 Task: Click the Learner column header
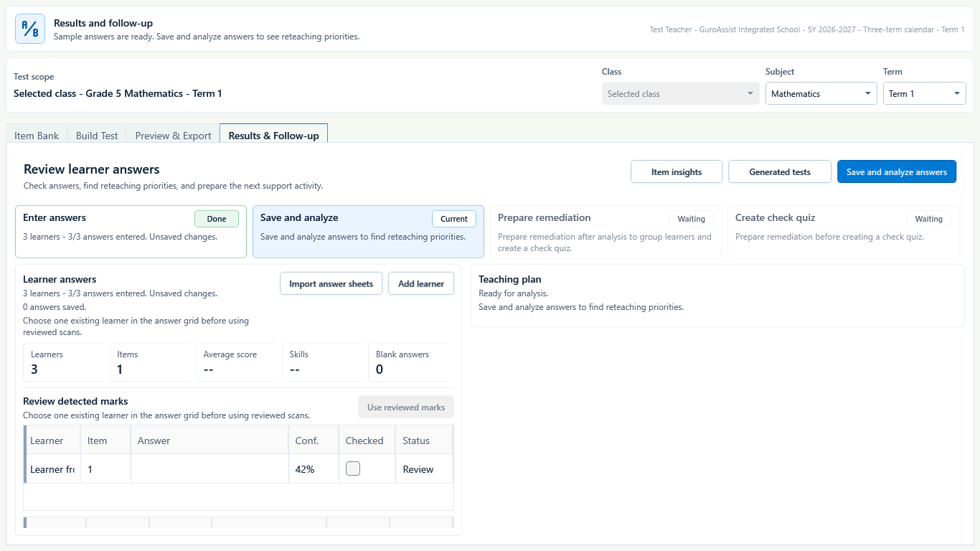(x=53, y=441)
